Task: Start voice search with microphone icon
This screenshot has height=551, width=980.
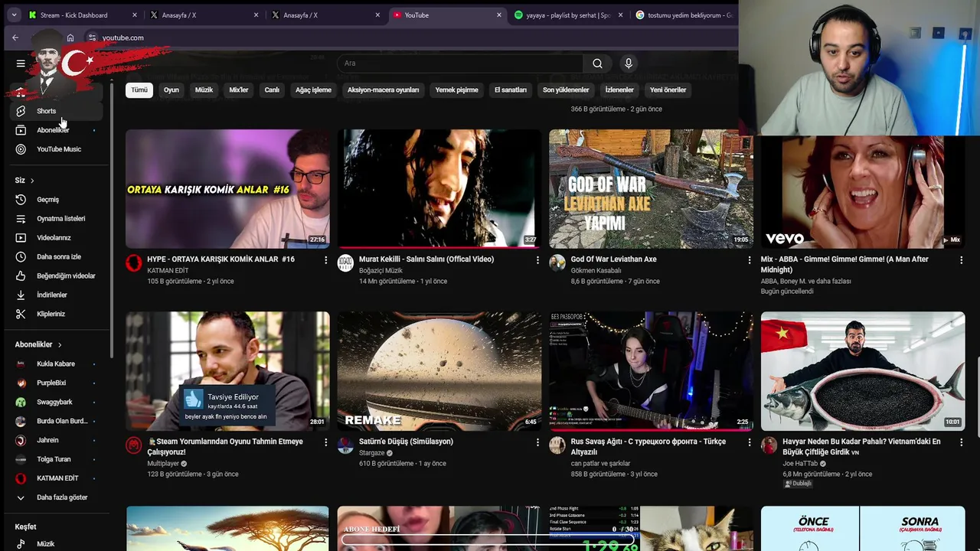Action: pos(629,64)
